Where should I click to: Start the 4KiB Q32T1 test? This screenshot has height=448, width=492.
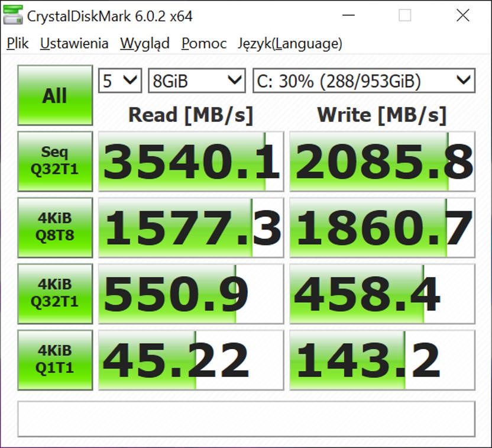[55, 294]
